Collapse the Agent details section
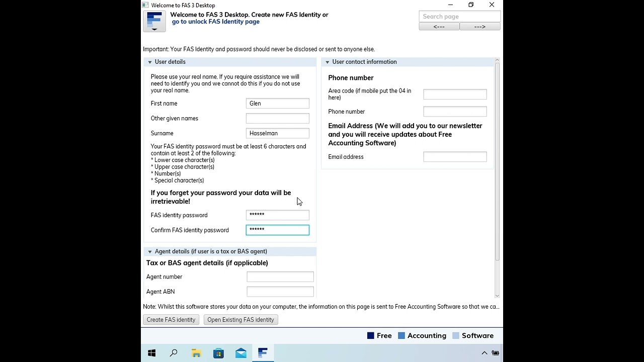 149,251
